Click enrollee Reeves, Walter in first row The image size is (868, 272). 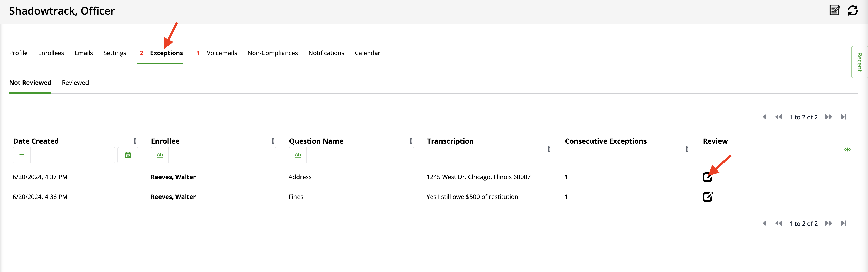[173, 177]
